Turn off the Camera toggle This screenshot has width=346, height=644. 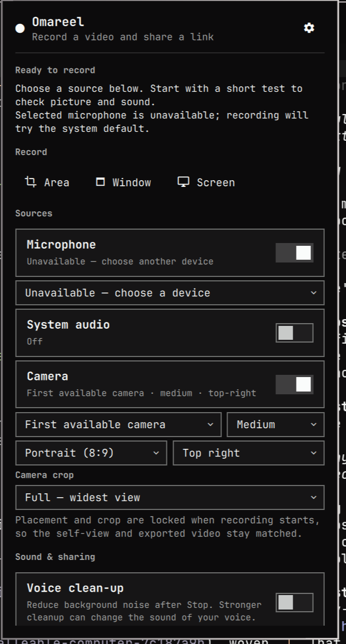pyautogui.click(x=294, y=384)
